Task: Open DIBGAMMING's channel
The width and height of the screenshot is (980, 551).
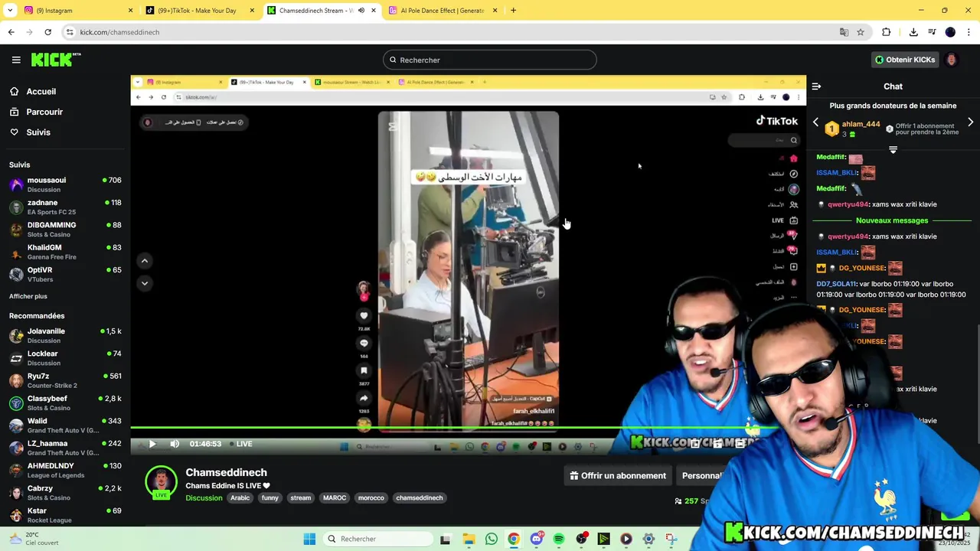Action: click(x=65, y=230)
